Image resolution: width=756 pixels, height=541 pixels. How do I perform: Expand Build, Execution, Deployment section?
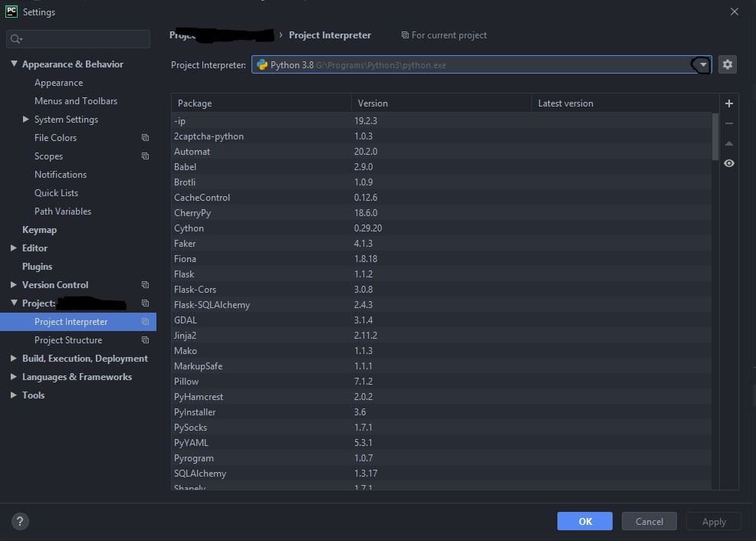coord(14,358)
